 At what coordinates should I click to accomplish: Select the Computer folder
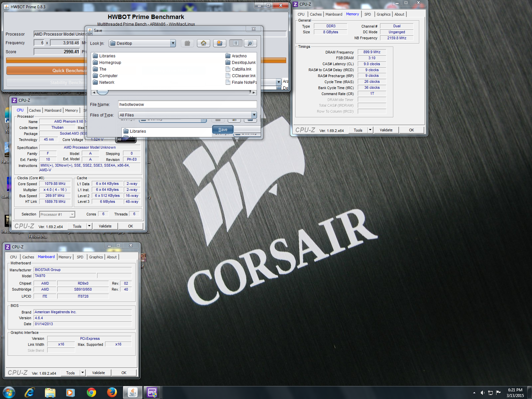coord(105,76)
